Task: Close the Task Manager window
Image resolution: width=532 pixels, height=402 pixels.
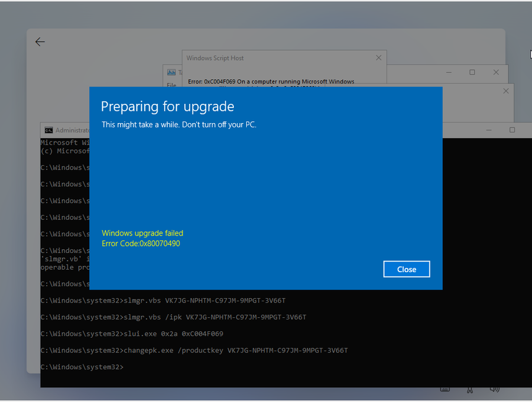Action: (496, 72)
